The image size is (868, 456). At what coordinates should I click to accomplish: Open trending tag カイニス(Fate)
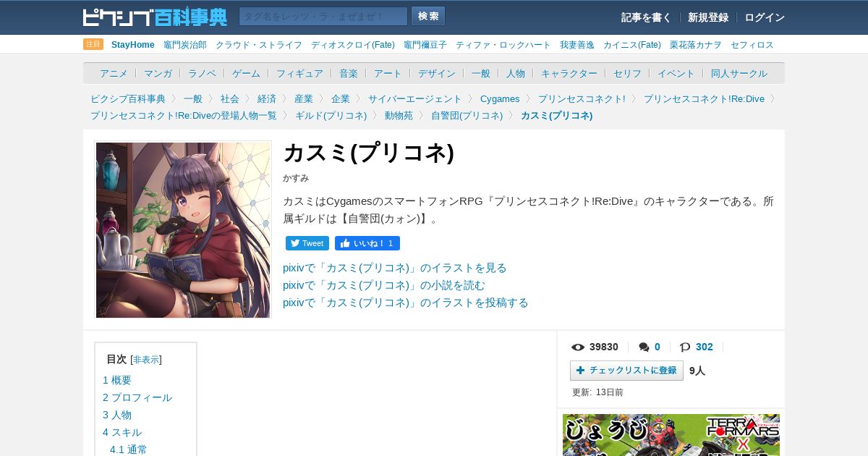(632, 45)
